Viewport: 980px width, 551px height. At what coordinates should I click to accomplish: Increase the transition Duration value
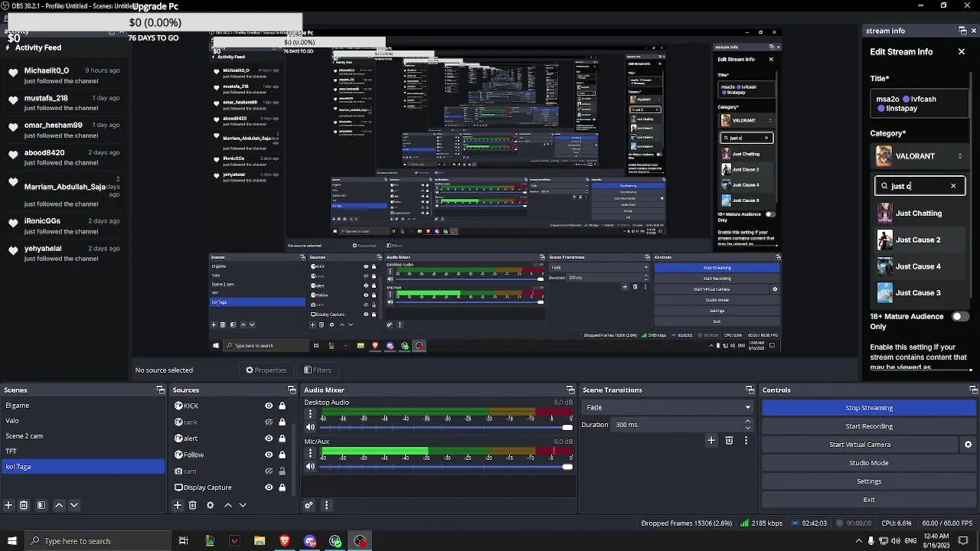tap(748, 421)
